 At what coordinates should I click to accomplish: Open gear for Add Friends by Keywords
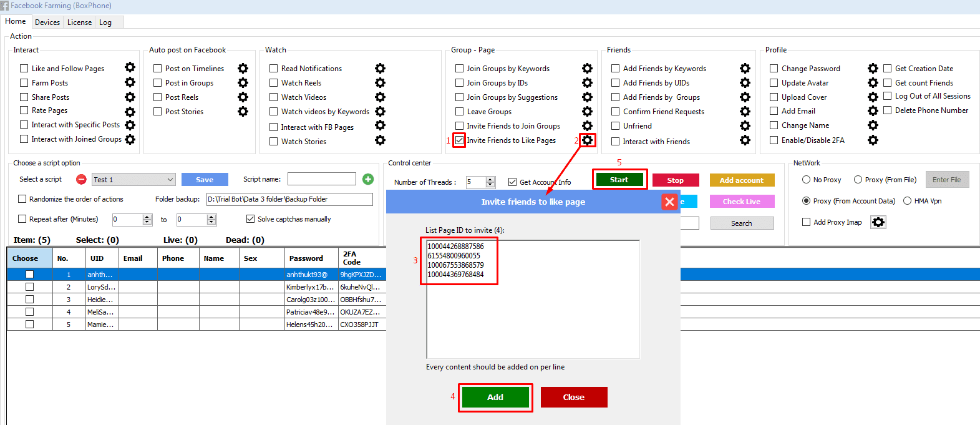tap(745, 68)
